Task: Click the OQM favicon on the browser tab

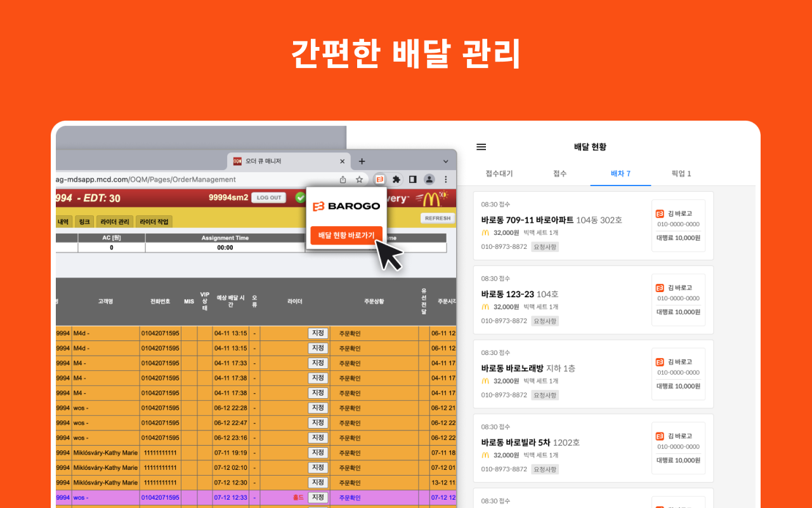Action: [237, 161]
